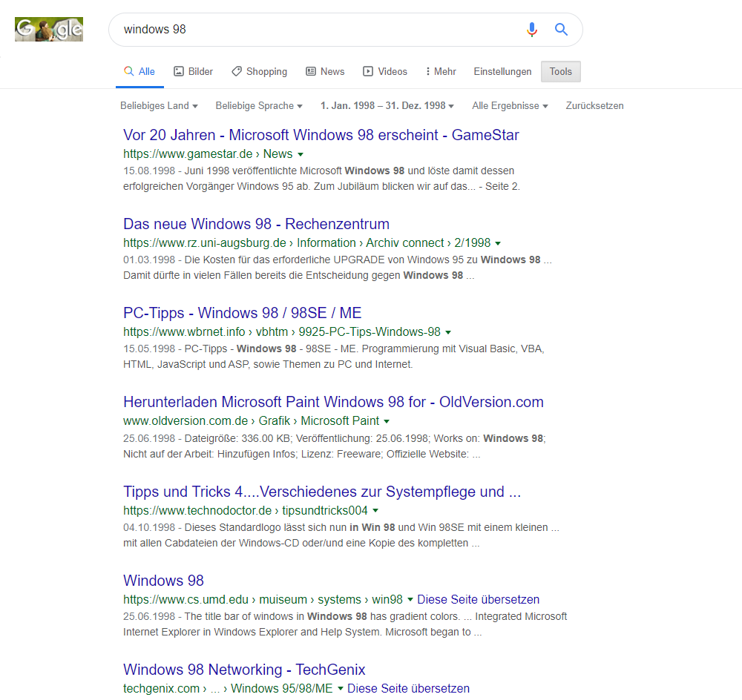Expand the Alle Ergebnisse dropdown
Viewport: 742px width, 700px height.
pos(510,105)
